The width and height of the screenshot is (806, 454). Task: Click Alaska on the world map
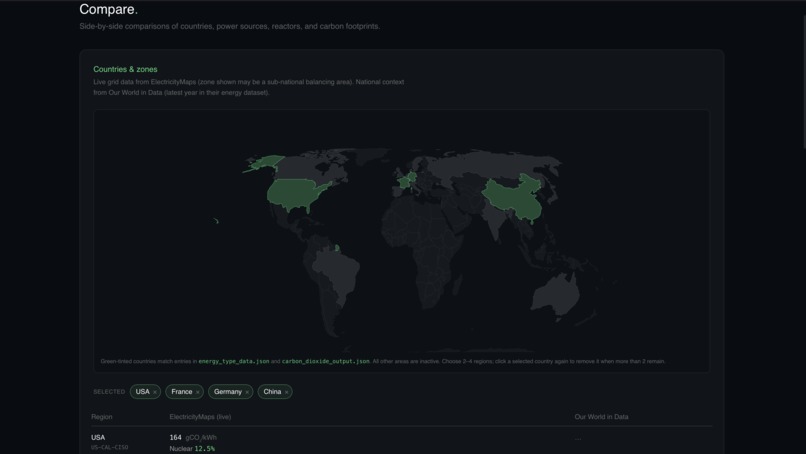(x=266, y=162)
